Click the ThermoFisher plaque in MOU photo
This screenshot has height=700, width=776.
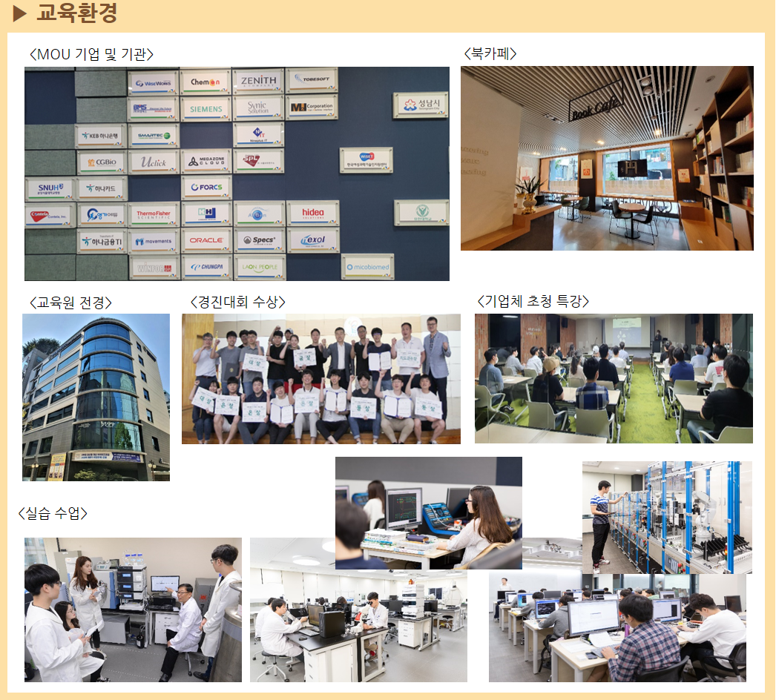154,214
